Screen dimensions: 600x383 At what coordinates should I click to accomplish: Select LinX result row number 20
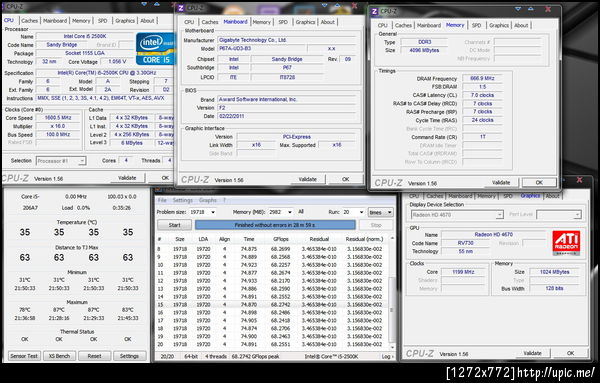(x=272, y=344)
